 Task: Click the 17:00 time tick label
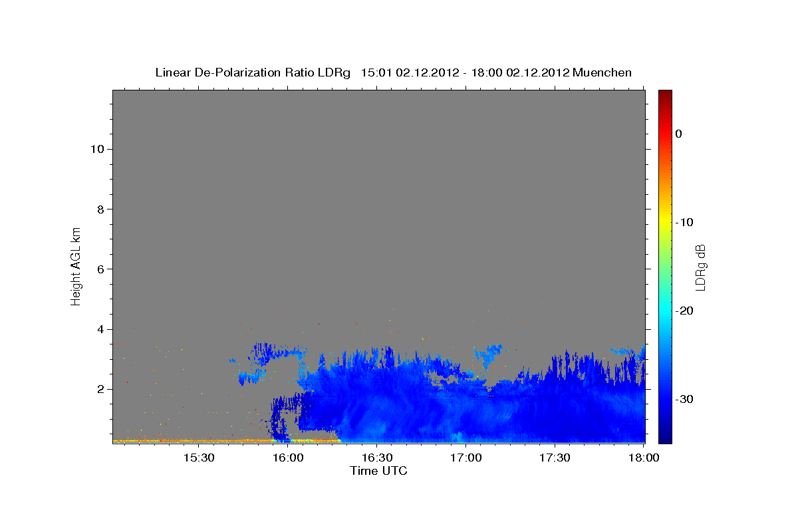[x=466, y=458]
